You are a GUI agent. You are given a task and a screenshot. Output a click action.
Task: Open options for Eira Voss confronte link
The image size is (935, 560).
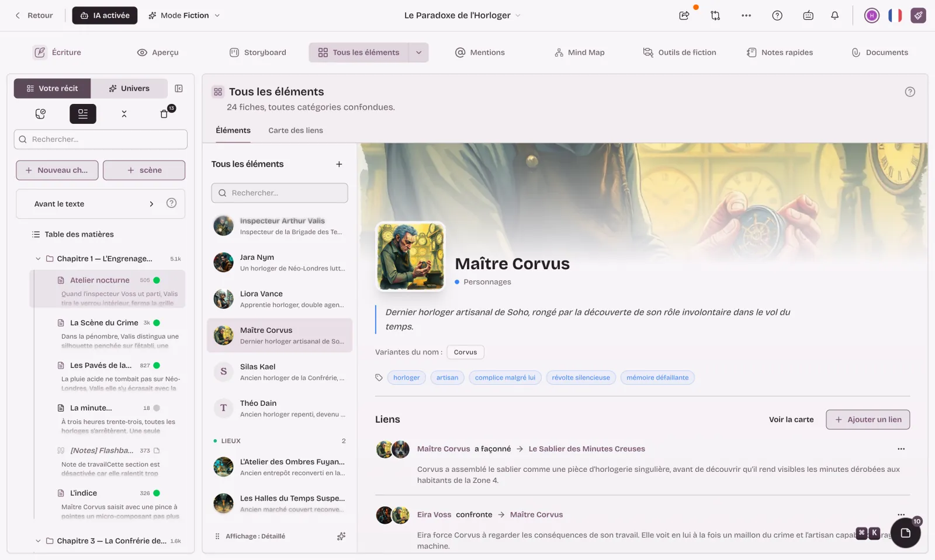(x=901, y=514)
